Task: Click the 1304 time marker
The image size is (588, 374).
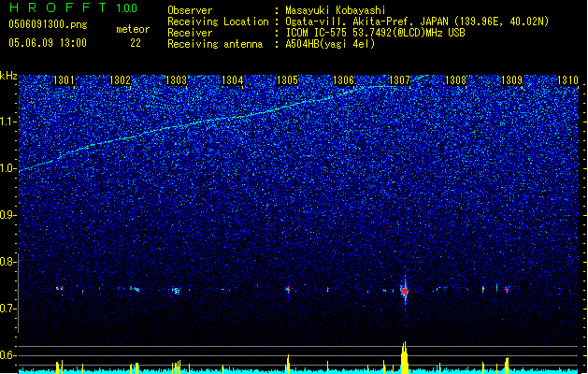Action: tap(232, 80)
